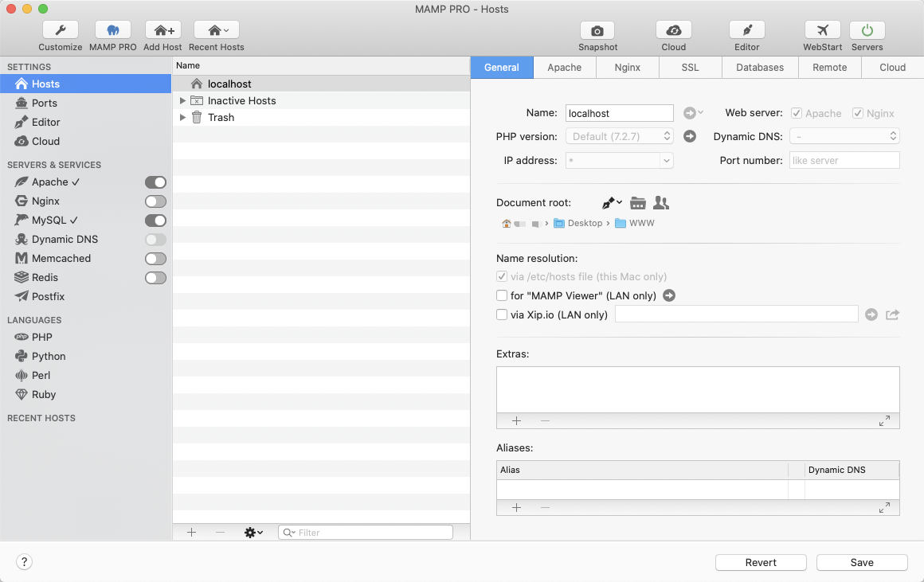Image resolution: width=924 pixels, height=582 pixels.
Task: Add an alias with plus button
Action: pyautogui.click(x=517, y=508)
